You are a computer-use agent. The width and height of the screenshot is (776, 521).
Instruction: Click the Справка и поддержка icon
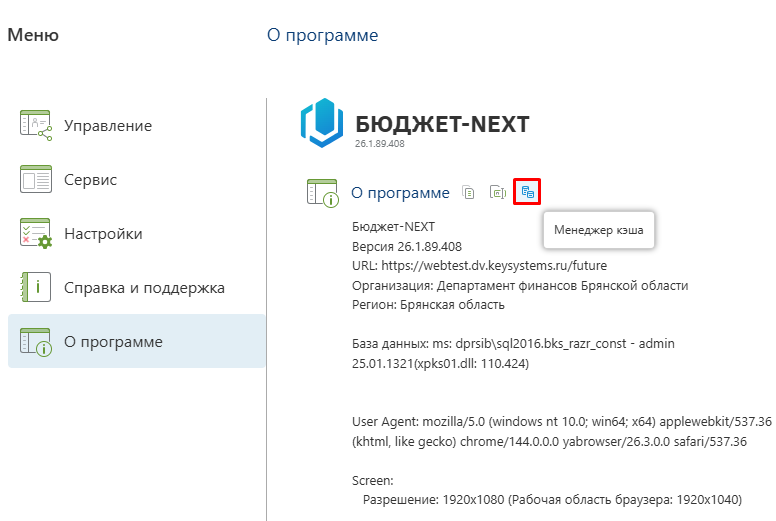tap(36, 288)
